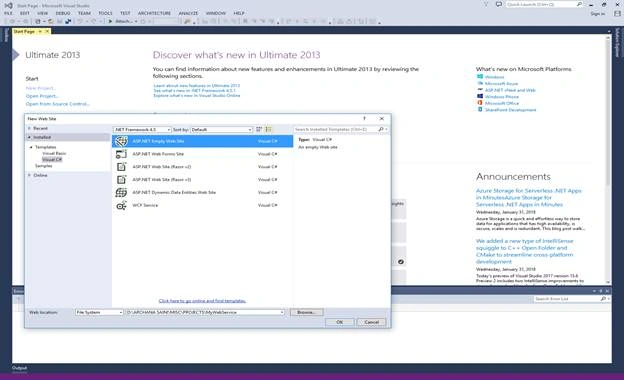Screen dimensions: 624x380
Task: Confirm the dialog with OK
Action: click(339, 322)
